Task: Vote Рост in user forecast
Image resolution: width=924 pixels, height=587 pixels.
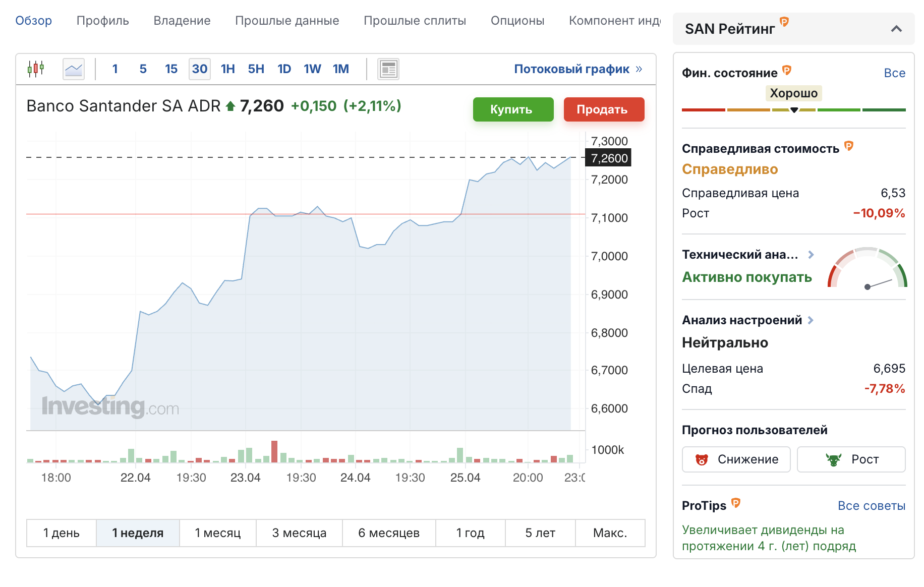Action: point(851,459)
